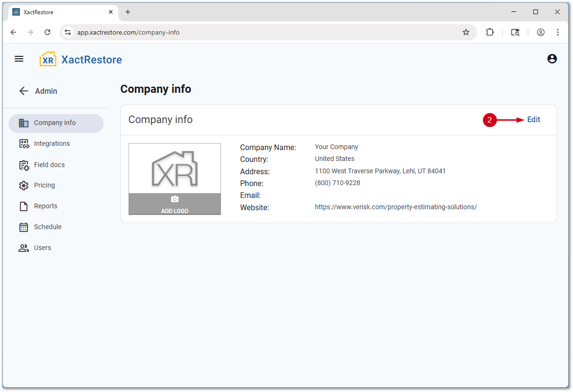Screen dimensions: 573x392
Task: Click the ADD LOGO camera button
Action: [175, 204]
